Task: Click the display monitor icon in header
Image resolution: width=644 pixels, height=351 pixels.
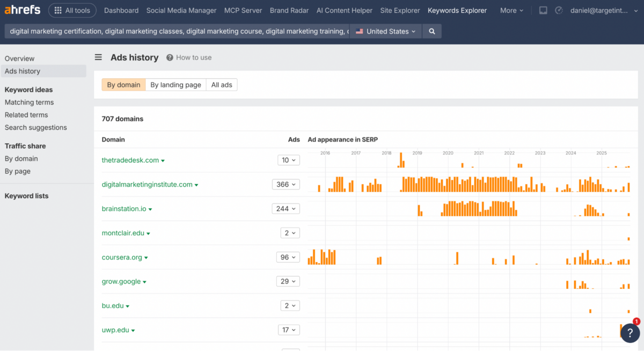Action: coord(543,10)
